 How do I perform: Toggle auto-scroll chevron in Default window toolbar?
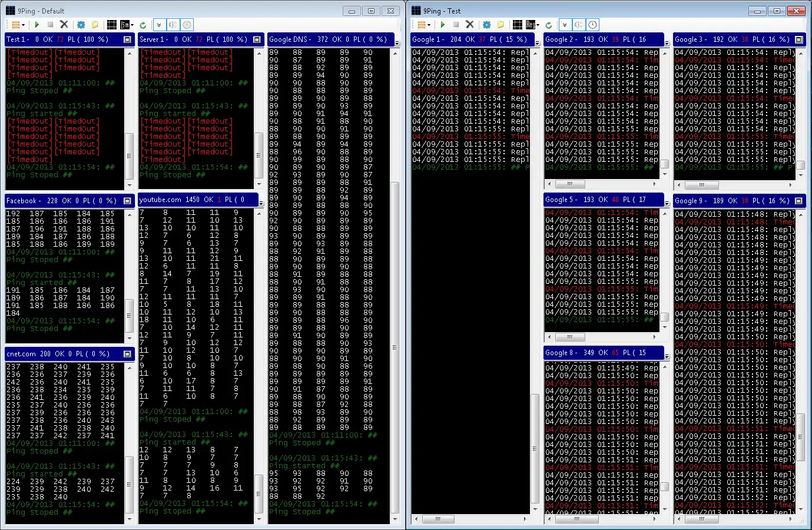[x=159, y=25]
